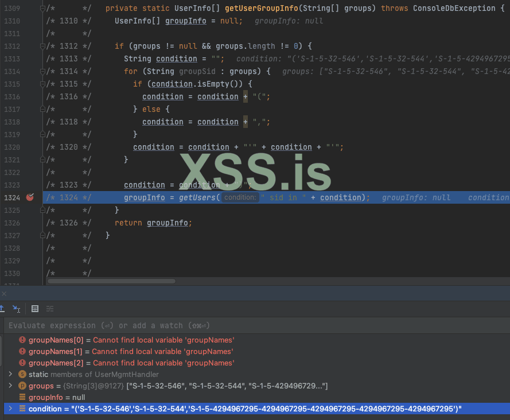Click the error icon beside groupNames[2]
The height and width of the screenshot is (420, 510).
tap(22, 363)
